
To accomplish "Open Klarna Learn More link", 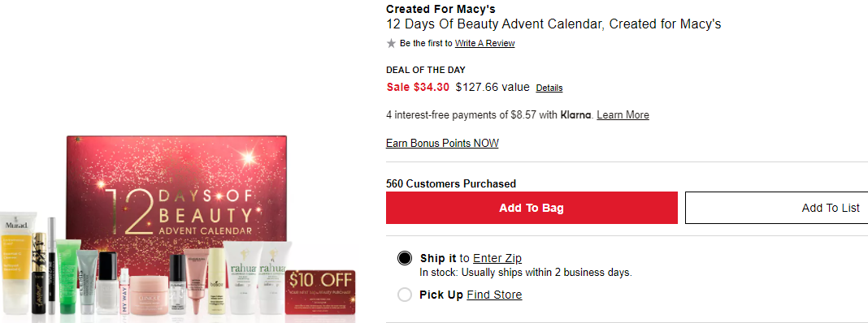I will tap(623, 115).
